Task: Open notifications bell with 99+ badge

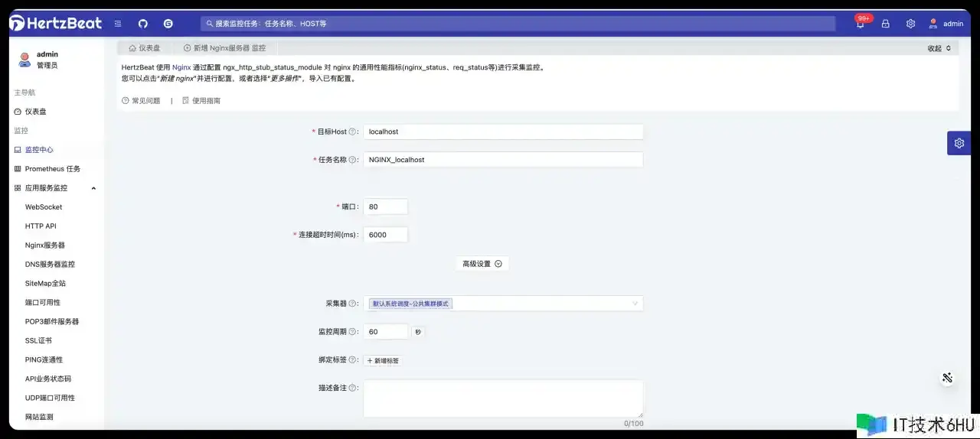Action: point(861,24)
